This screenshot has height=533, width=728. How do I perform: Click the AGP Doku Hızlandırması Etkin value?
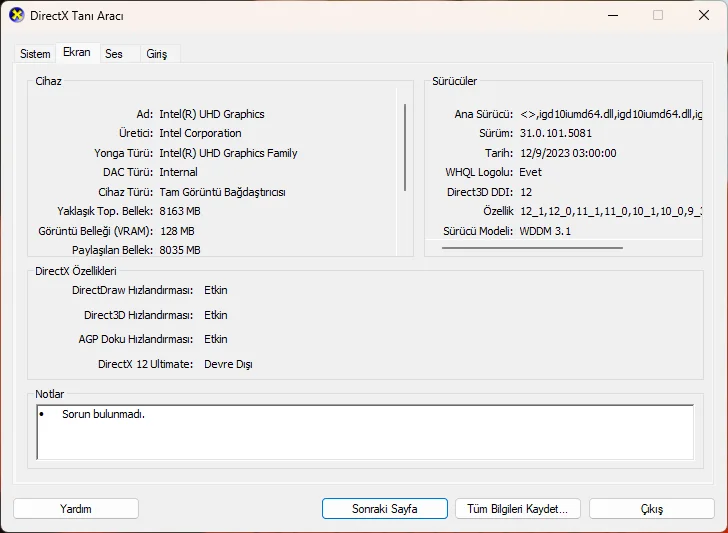[216, 339]
